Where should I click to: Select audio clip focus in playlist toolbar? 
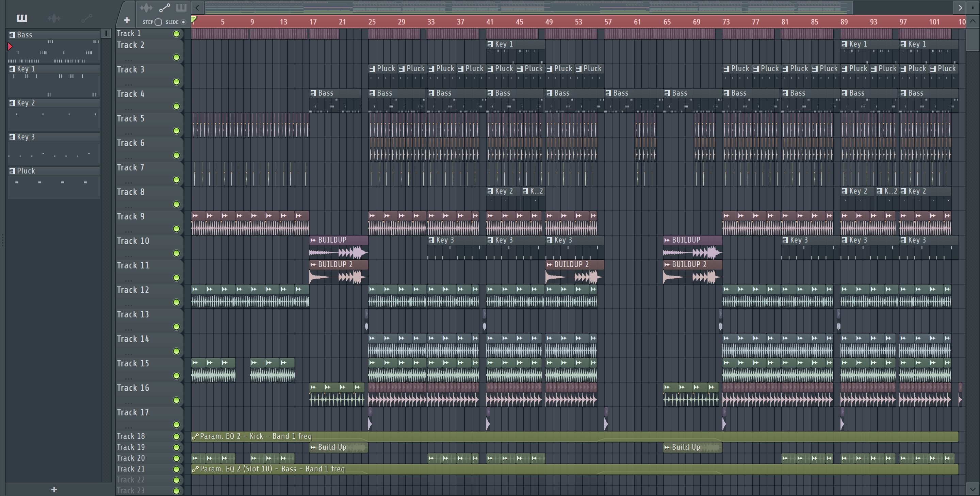point(146,7)
